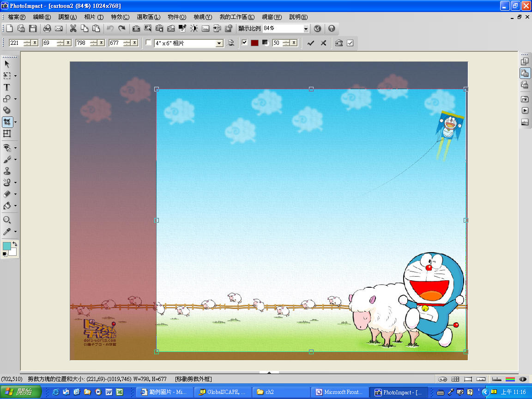Toggle crop shield checkbox beside red swatch
The height and width of the screenshot is (399, 532).
click(244, 43)
